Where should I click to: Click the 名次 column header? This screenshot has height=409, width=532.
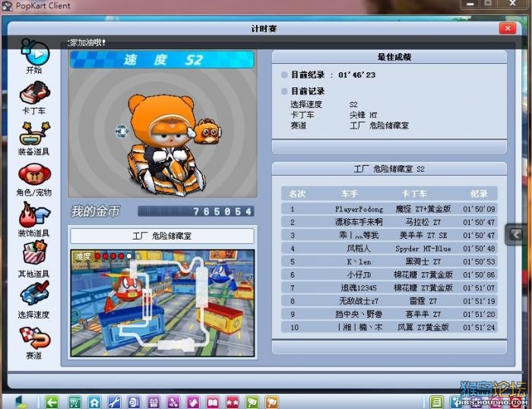(297, 194)
